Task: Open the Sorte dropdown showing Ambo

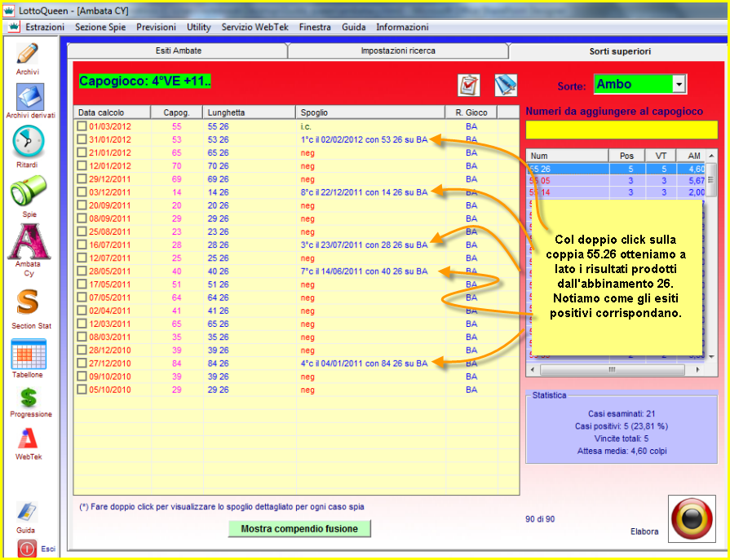Action: point(640,84)
